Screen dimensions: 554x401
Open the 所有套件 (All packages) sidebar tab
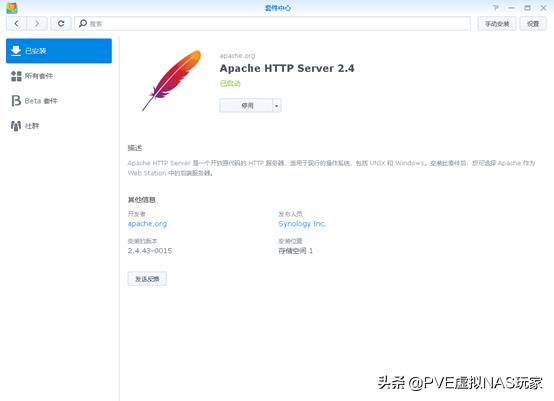[x=59, y=76]
